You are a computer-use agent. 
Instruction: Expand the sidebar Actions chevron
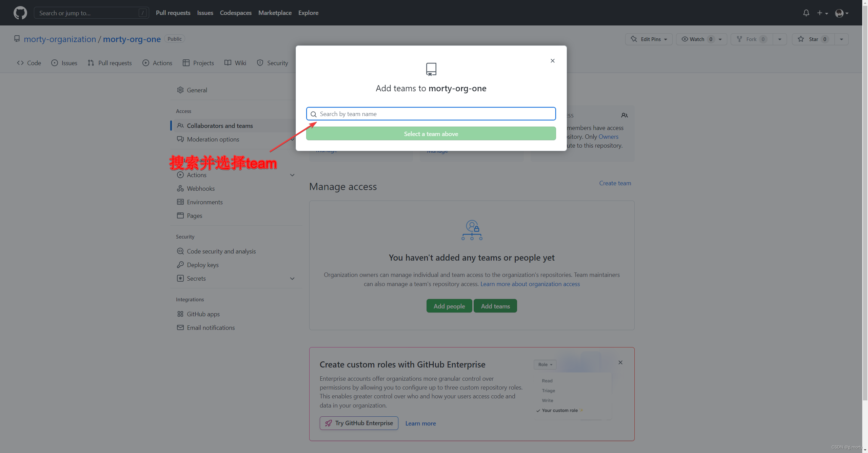tap(292, 175)
